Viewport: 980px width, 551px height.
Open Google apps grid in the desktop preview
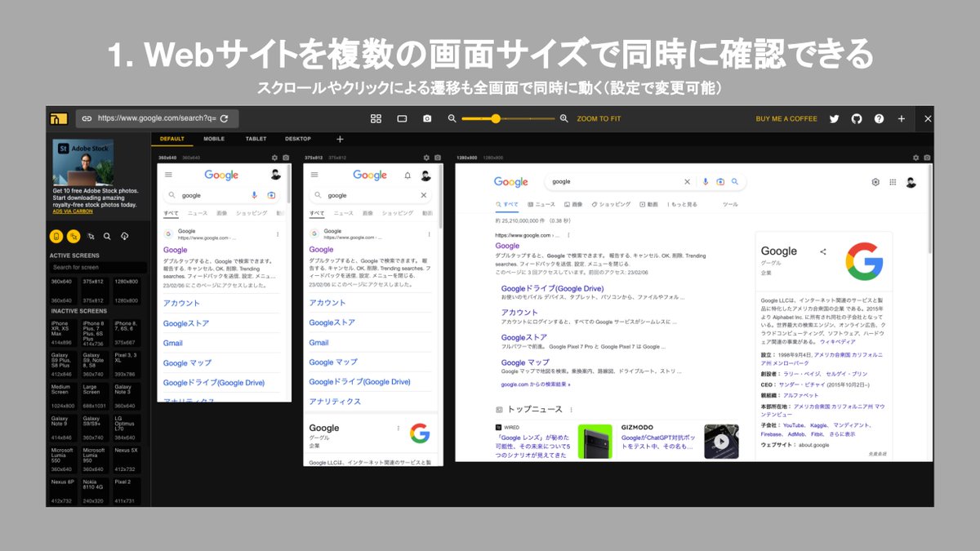point(893,182)
